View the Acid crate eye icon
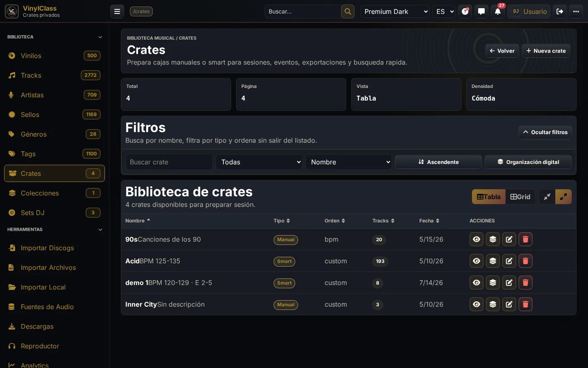The width and height of the screenshot is (588, 368). [477, 261]
